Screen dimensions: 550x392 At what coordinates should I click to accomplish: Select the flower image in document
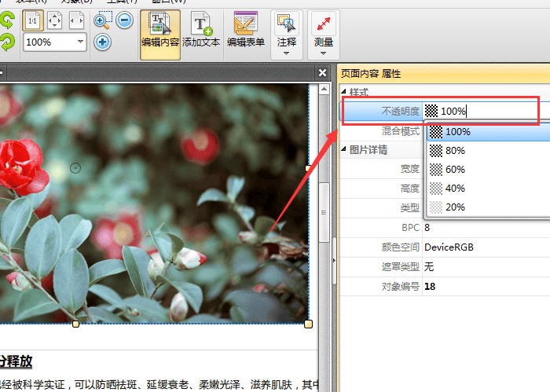[154, 203]
